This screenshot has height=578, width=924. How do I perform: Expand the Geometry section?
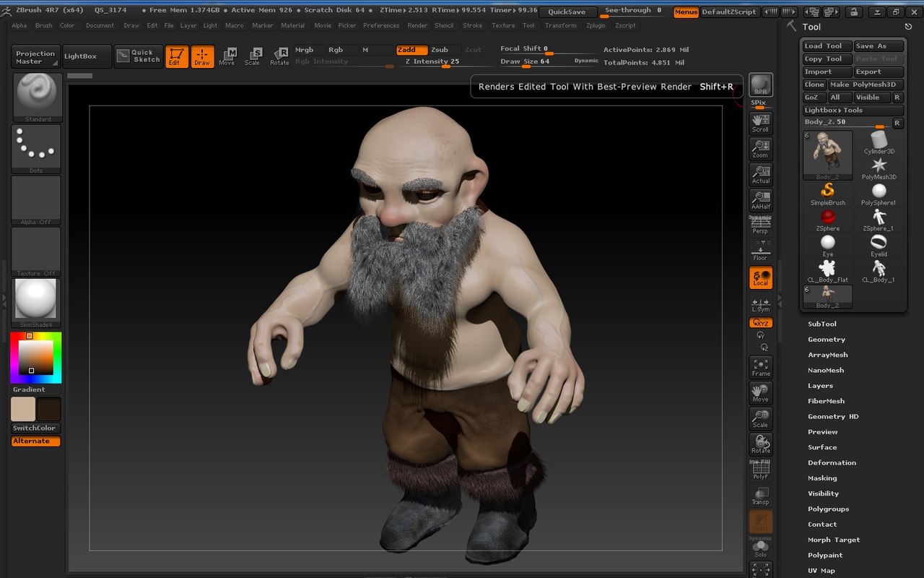[x=827, y=340]
